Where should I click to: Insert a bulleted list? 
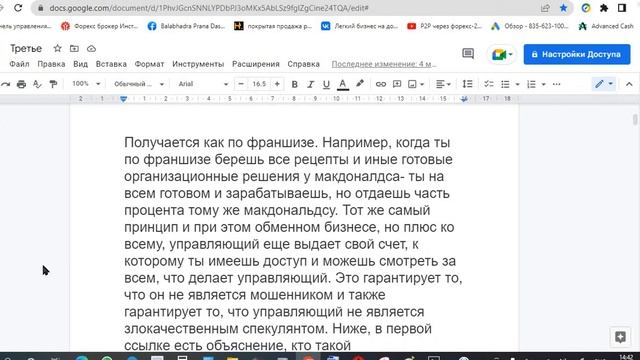click(x=505, y=84)
